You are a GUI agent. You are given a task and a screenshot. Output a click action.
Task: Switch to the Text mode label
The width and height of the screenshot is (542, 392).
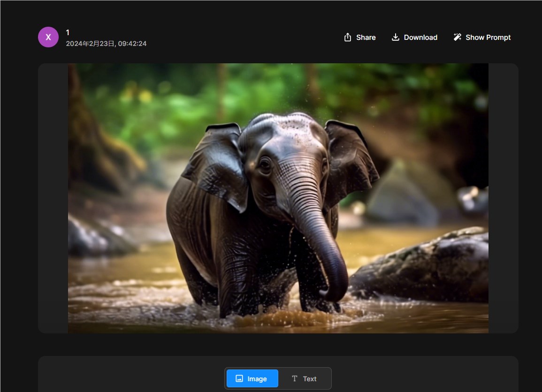click(x=310, y=379)
